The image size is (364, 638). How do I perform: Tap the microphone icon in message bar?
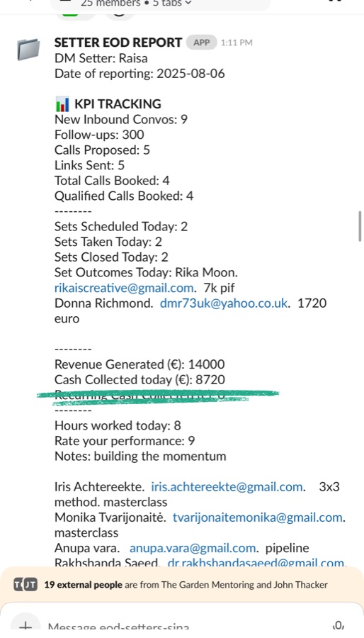tap(339, 626)
